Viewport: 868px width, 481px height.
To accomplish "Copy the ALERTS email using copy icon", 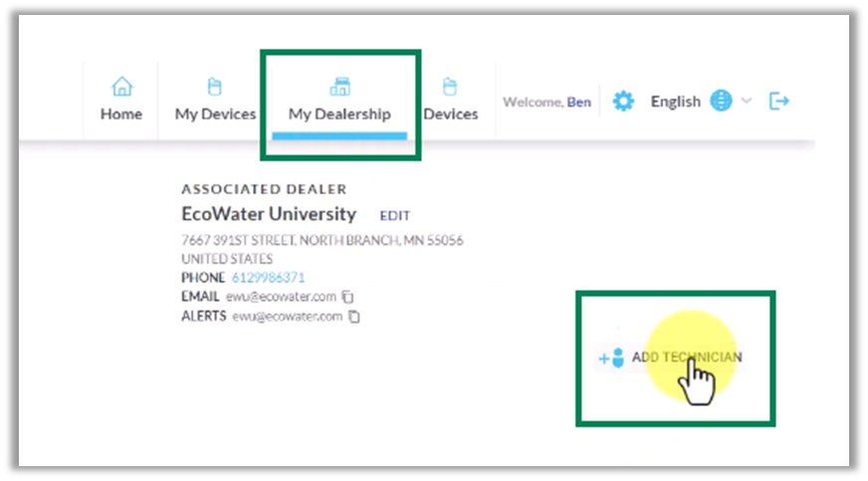I will click(354, 317).
